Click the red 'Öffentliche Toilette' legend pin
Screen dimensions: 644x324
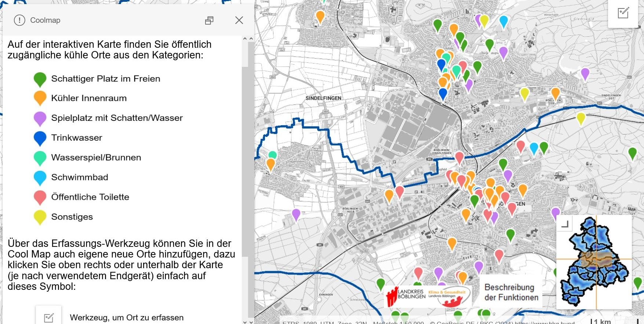point(40,197)
